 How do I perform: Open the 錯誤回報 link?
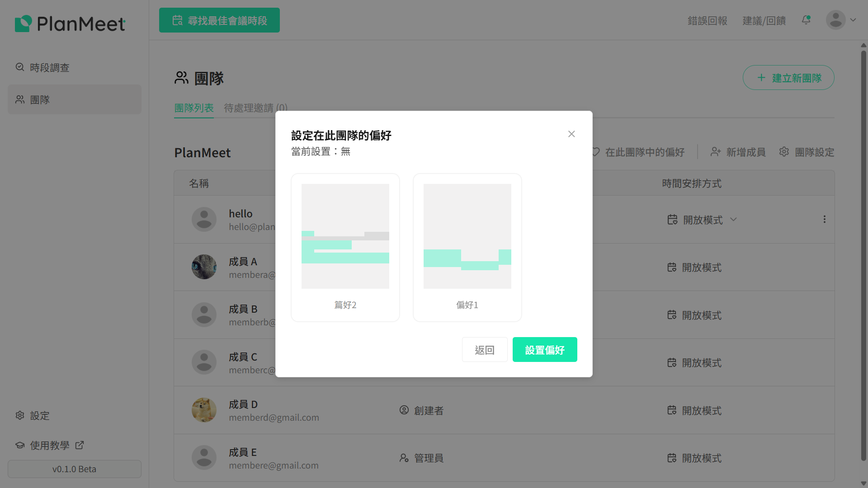707,20
